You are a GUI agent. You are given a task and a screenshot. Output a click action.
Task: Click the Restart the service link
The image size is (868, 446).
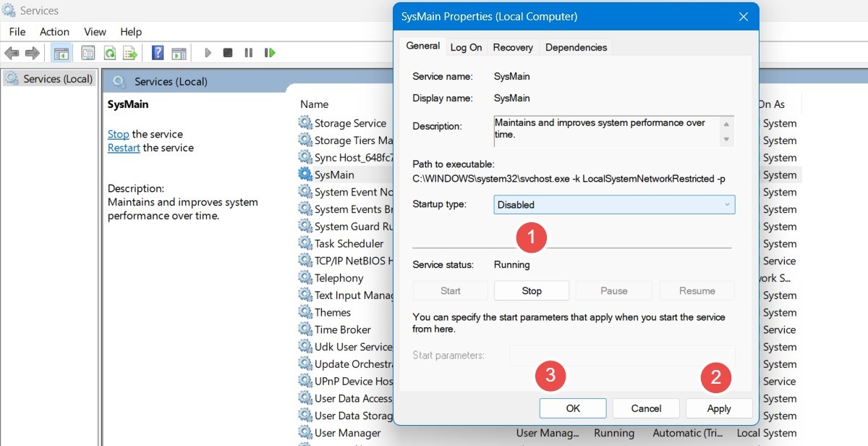pos(123,147)
